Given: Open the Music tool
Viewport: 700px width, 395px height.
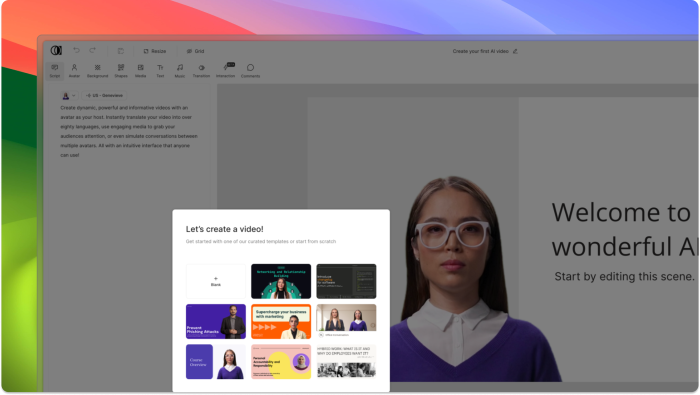Looking at the screenshot, I should point(180,71).
